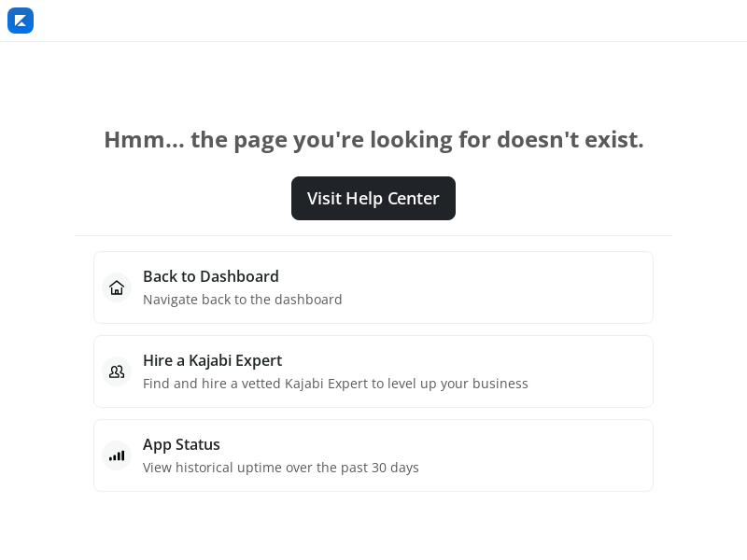Open the Back to Dashboard link title

pyautogui.click(x=211, y=276)
